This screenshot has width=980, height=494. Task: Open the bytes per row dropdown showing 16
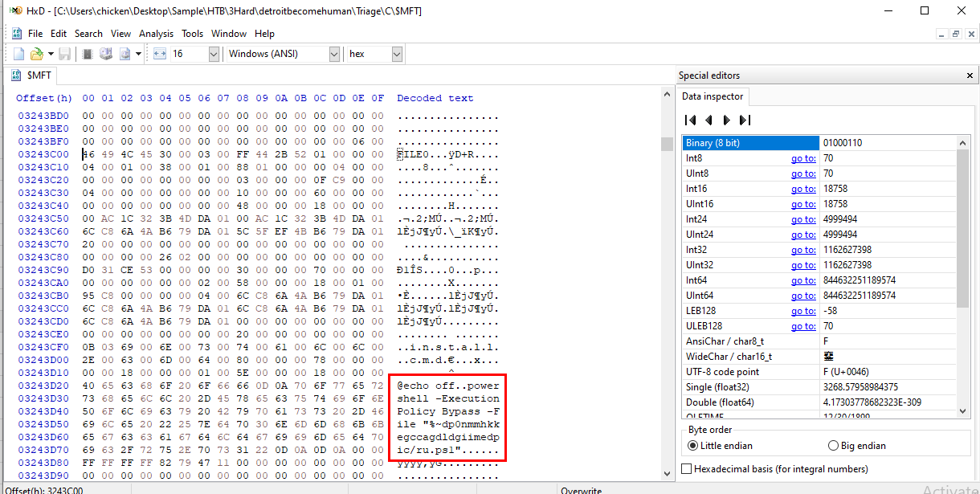point(214,54)
